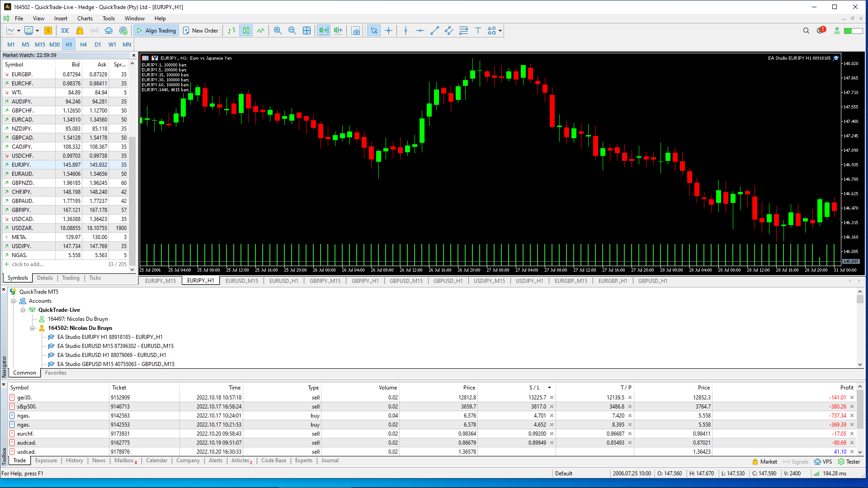This screenshot has width=868, height=488.
Task: Switch to Favorites tab in Navigator
Action: (x=56, y=373)
